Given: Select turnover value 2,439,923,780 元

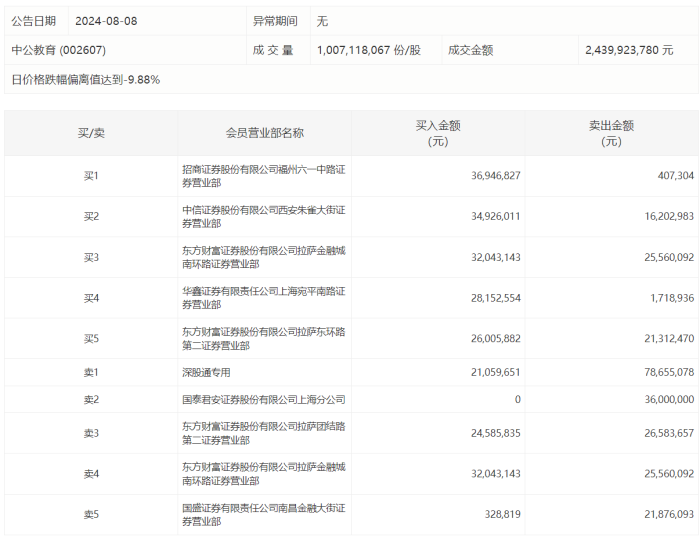Looking at the screenshot, I should (629, 50).
